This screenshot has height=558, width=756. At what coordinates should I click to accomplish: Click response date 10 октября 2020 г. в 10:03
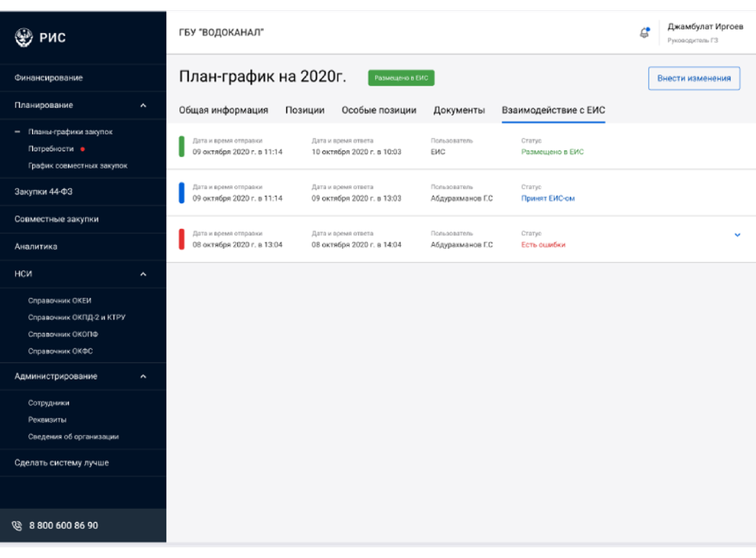(356, 152)
